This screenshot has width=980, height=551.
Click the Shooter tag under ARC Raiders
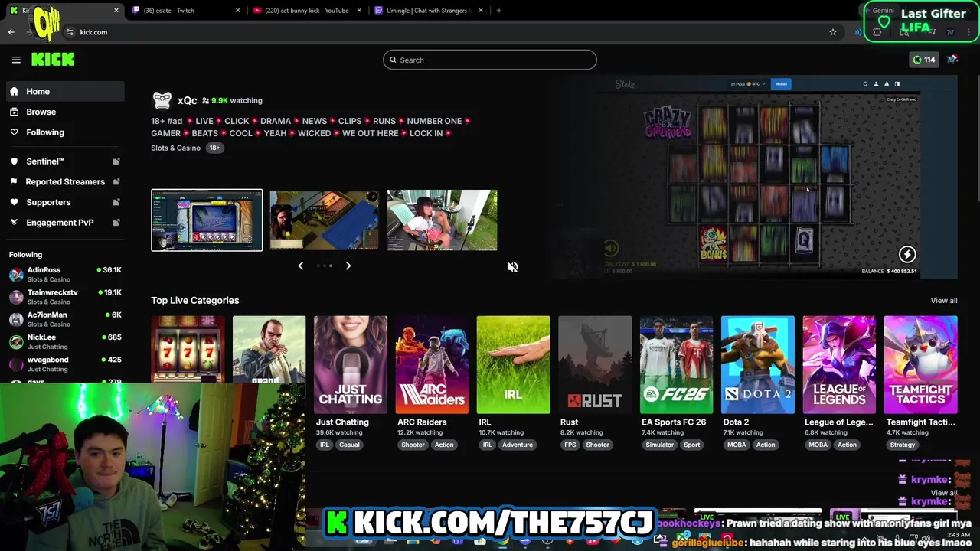click(413, 445)
